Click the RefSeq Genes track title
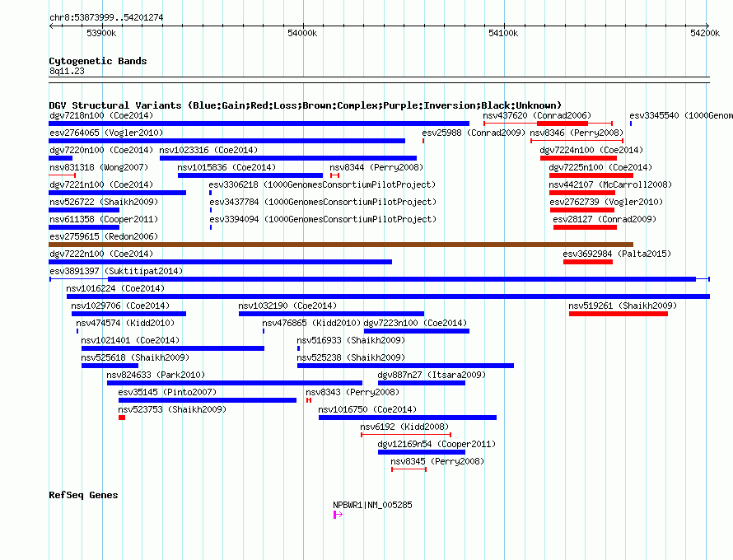 click(83, 495)
